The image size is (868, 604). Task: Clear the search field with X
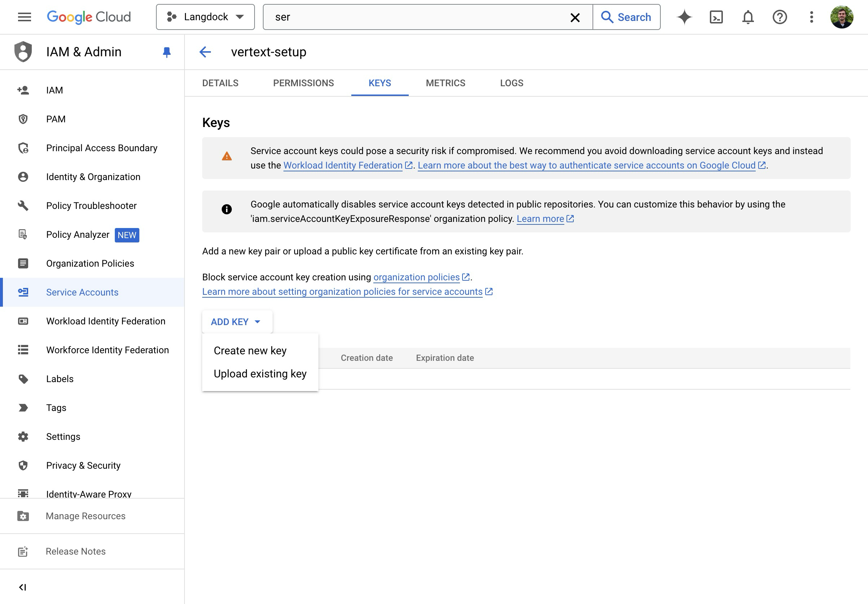574,17
